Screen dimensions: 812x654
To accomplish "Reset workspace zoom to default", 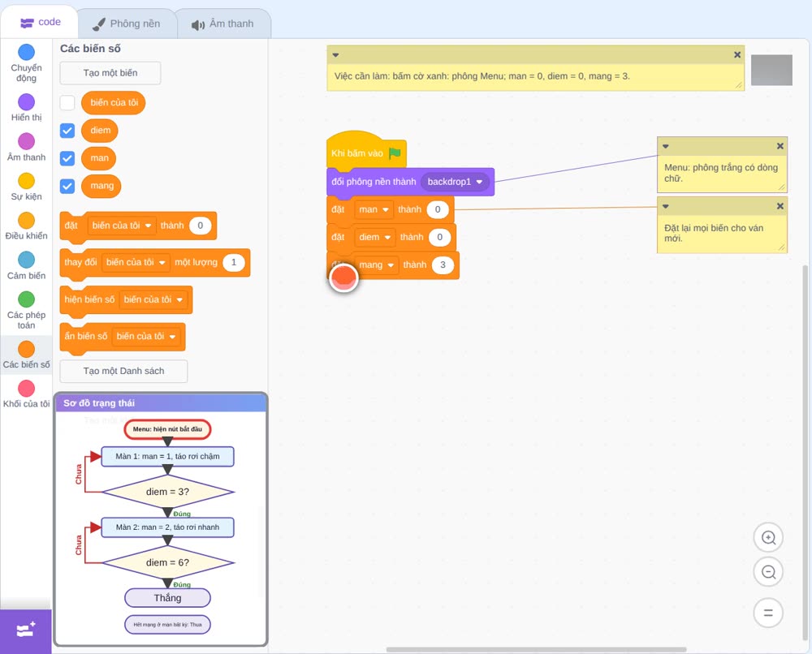I will [768, 613].
